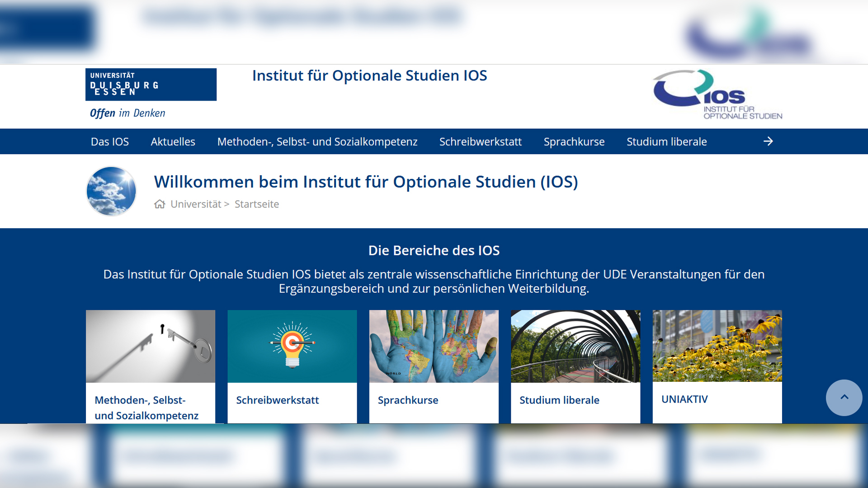Click the tunnel bridge Studium liberale image
Screen dimensions: 868x488
[575, 346]
